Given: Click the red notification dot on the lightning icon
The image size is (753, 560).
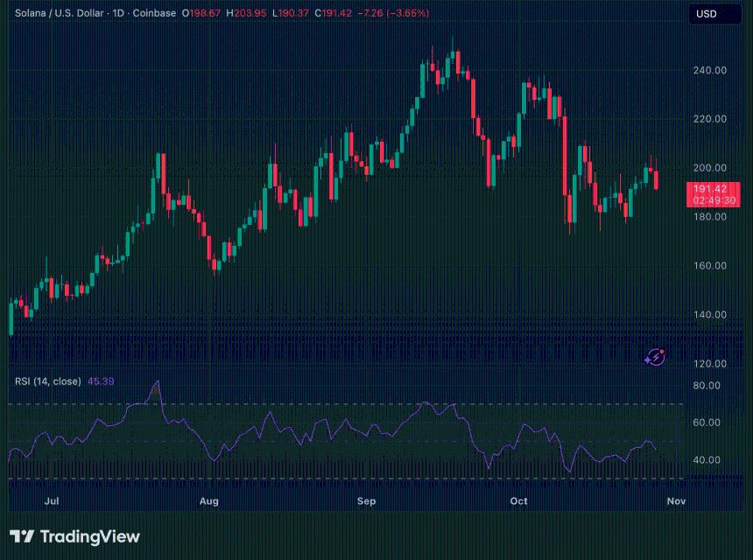Looking at the screenshot, I should click(x=662, y=351).
